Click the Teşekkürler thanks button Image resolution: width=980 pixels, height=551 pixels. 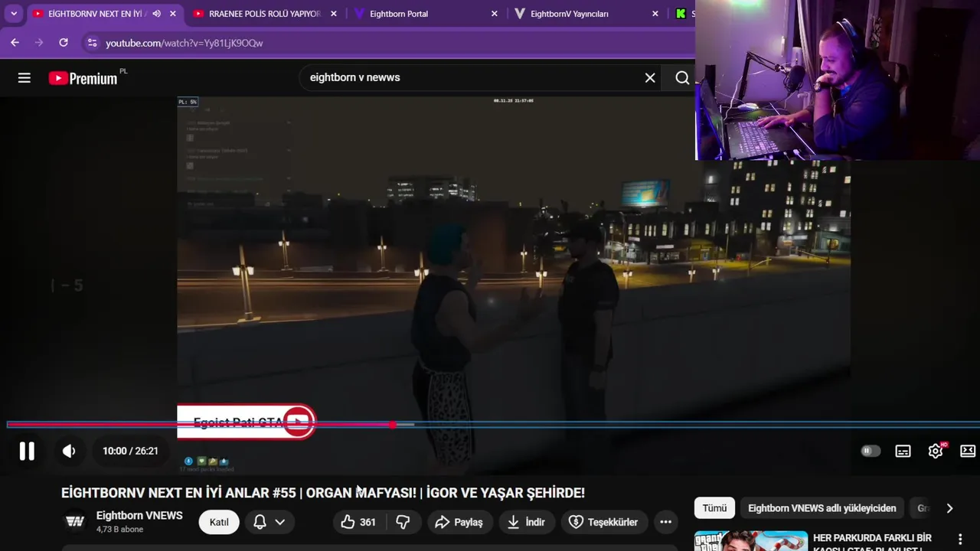[x=604, y=522]
